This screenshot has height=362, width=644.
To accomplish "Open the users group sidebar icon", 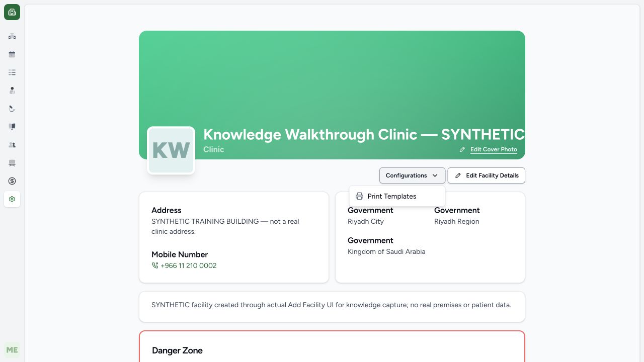I will [12, 145].
